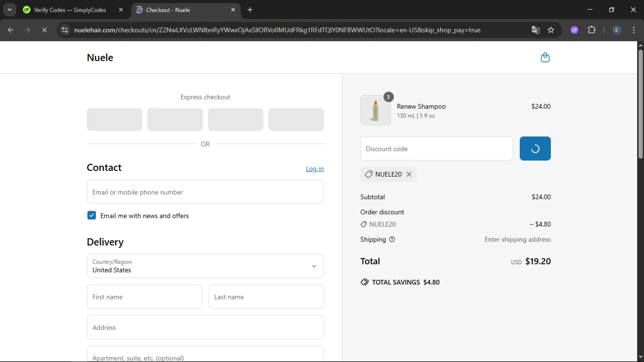
Task: Click the page vertical scrollbar
Action: point(641,104)
